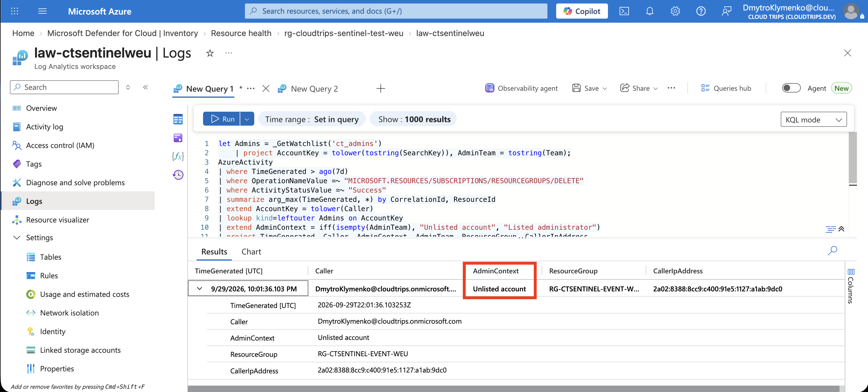
Task: Collapse the left navigation menu
Action: click(145, 87)
